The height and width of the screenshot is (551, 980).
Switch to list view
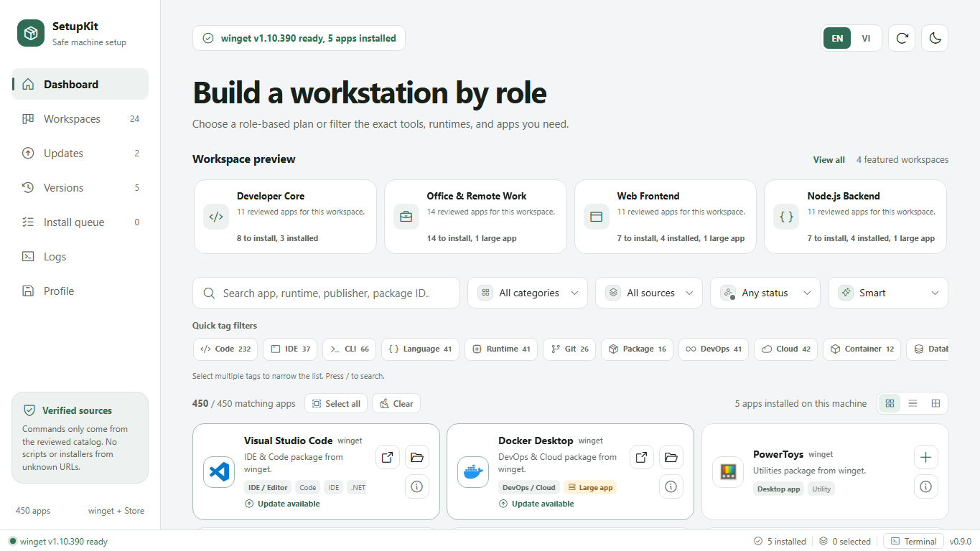(913, 403)
